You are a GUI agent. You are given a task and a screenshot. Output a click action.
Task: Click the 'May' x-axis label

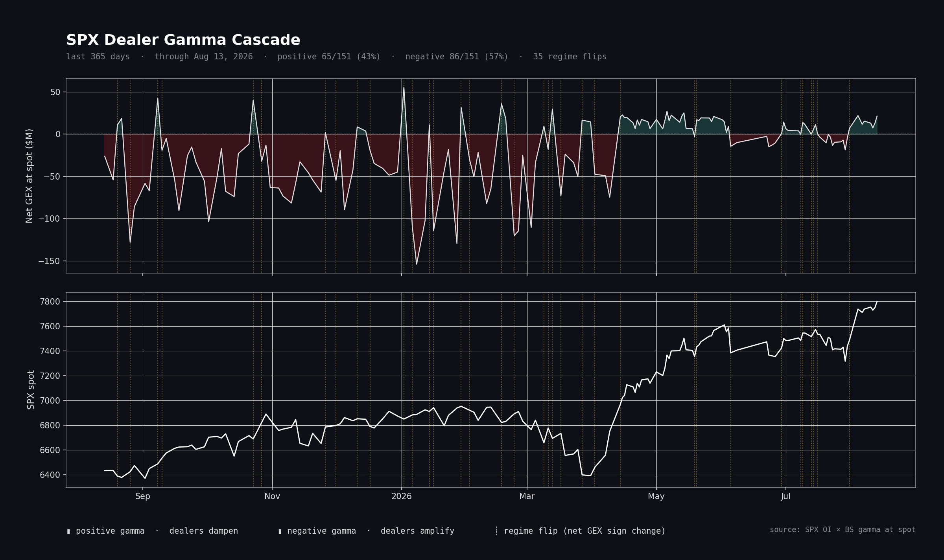point(656,496)
